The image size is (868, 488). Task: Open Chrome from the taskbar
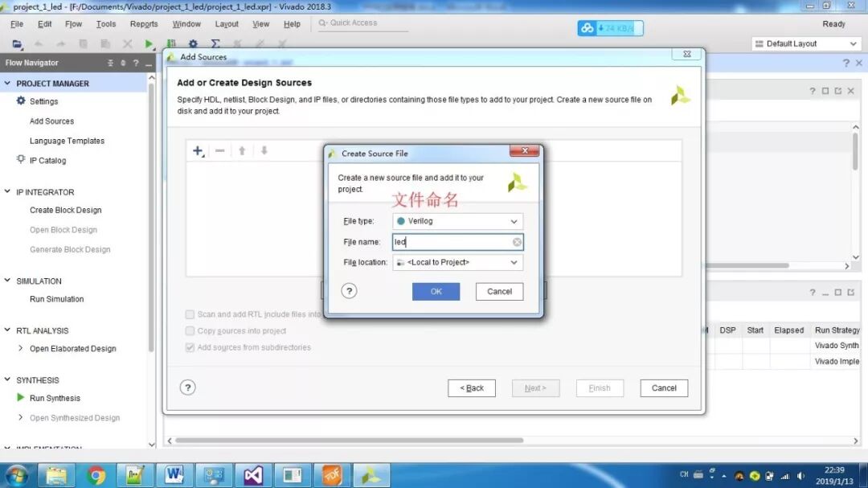tap(96, 474)
